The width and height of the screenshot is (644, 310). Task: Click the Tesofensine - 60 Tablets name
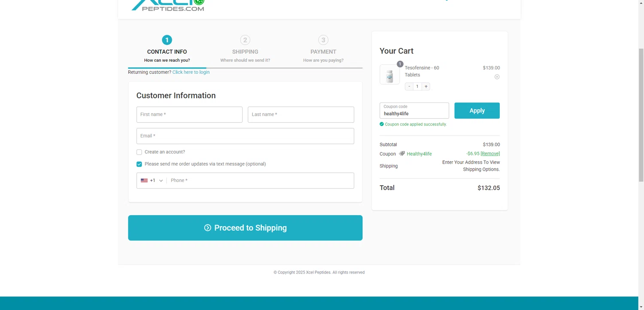422,71
